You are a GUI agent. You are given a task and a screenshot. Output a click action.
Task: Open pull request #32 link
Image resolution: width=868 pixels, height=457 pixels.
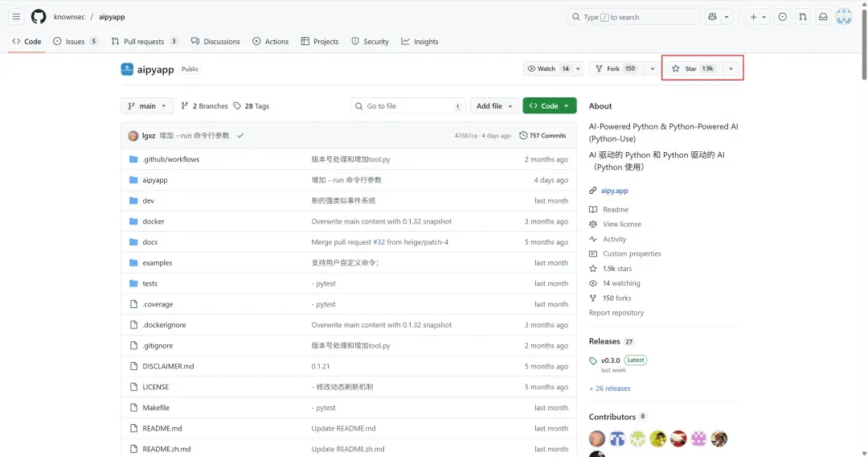(379, 242)
